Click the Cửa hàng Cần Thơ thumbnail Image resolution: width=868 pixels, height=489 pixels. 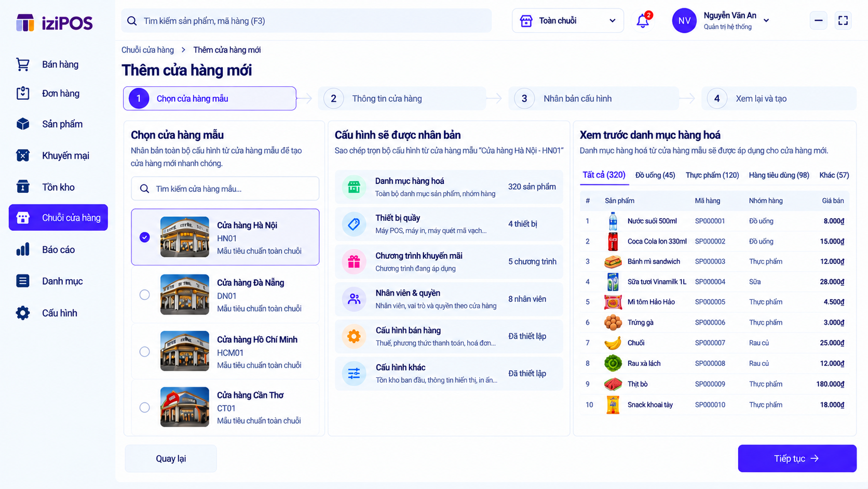point(185,407)
